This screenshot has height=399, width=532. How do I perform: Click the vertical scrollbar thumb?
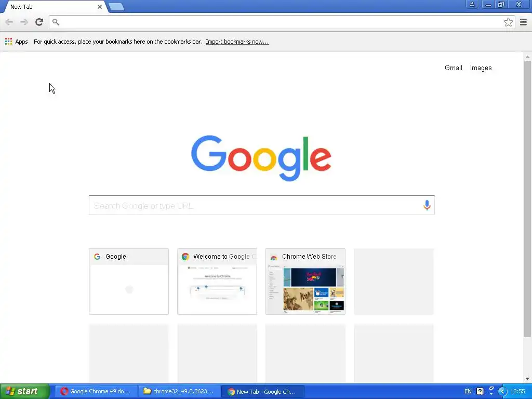(x=527, y=199)
